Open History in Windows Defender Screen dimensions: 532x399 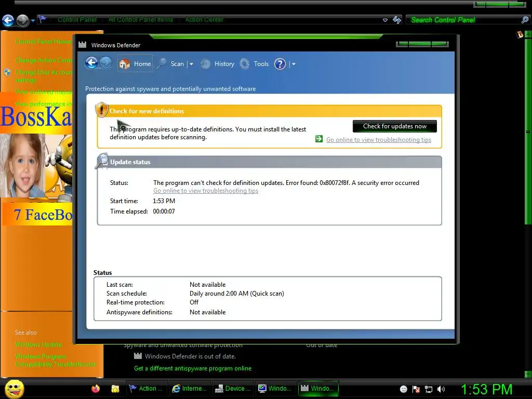[x=218, y=64]
